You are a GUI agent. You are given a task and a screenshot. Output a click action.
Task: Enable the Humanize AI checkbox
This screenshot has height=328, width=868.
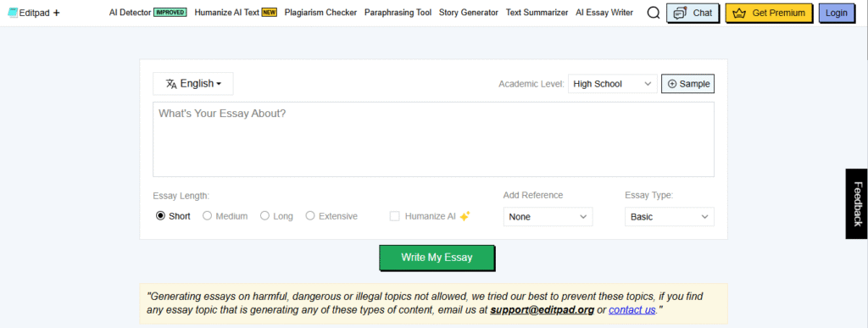(x=395, y=216)
